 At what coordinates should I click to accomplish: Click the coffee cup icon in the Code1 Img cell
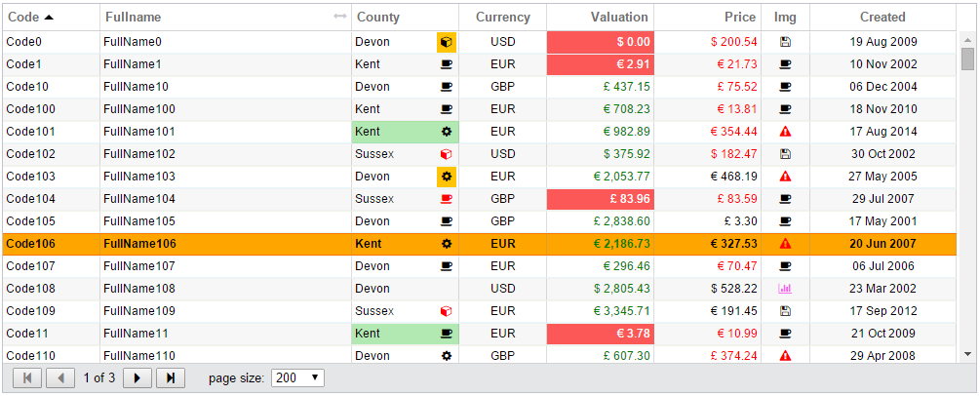786,63
